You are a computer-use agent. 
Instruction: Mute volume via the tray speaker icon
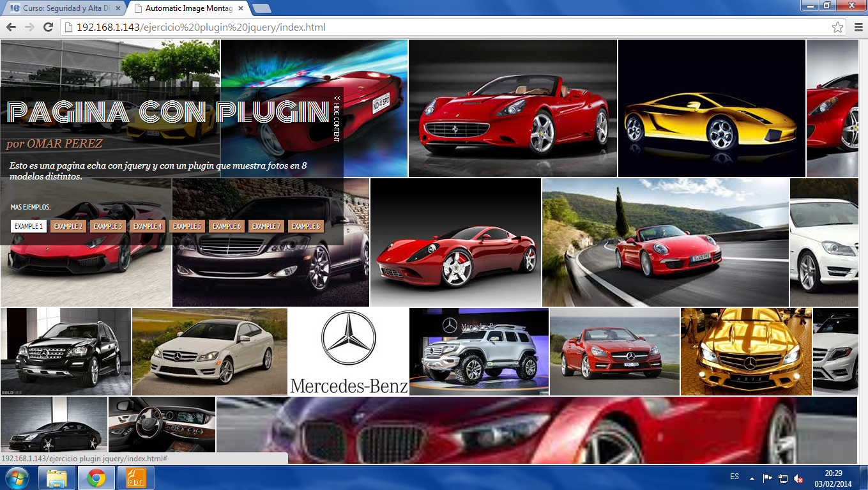(798, 478)
